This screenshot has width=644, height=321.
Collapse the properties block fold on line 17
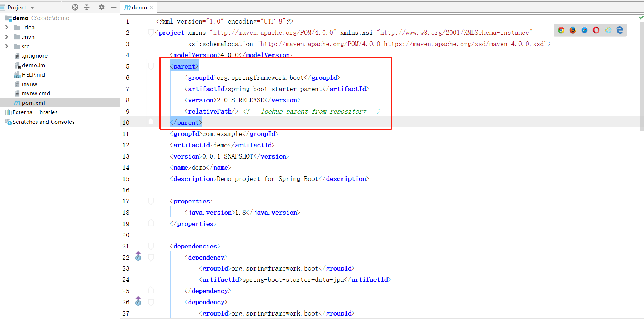tap(151, 201)
